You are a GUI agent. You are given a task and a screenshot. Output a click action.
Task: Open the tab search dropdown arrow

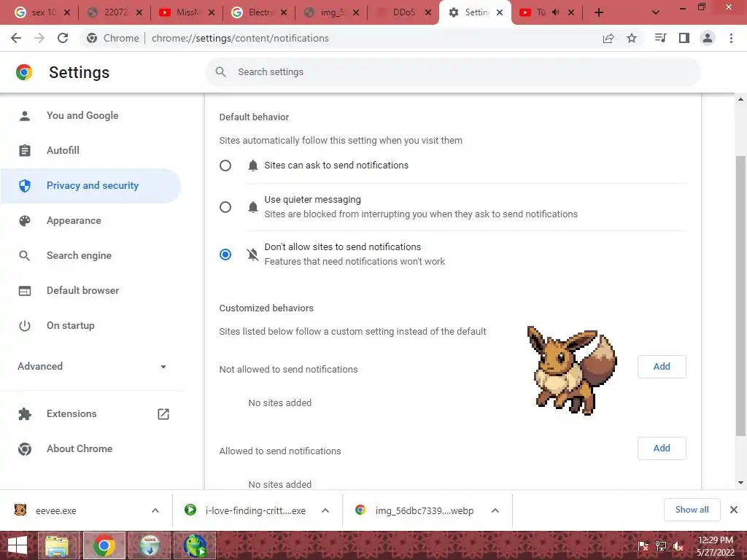coord(656,13)
